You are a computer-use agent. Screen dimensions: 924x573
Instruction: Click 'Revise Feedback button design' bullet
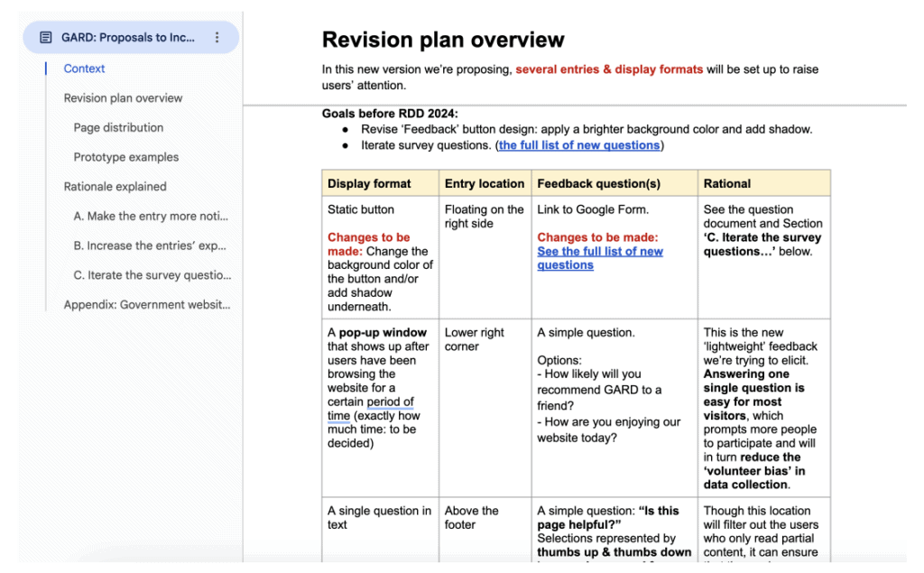(587, 129)
